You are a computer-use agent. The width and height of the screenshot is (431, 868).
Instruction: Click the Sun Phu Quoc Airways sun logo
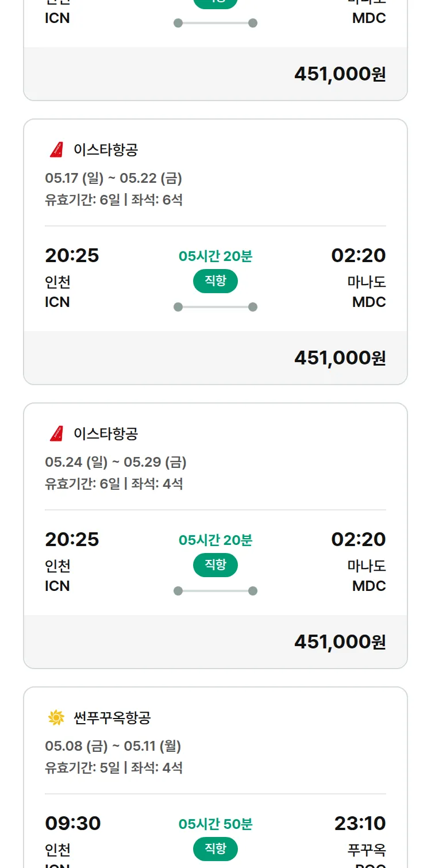[x=56, y=717]
